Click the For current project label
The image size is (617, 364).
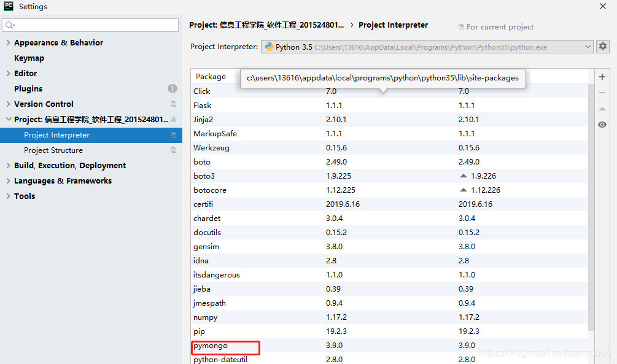[500, 27]
